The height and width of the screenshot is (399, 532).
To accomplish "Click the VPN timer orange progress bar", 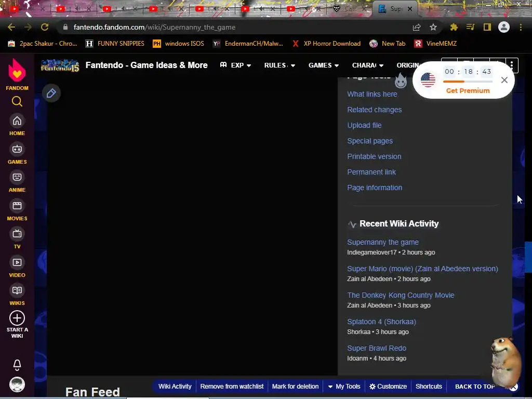I will pyautogui.click(x=468, y=82).
